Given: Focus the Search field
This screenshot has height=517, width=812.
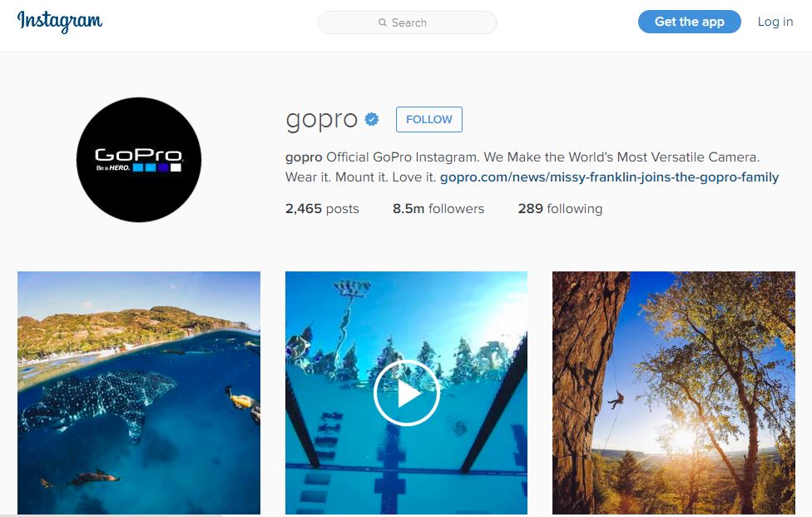Looking at the screenshot, I should point(407,22).
